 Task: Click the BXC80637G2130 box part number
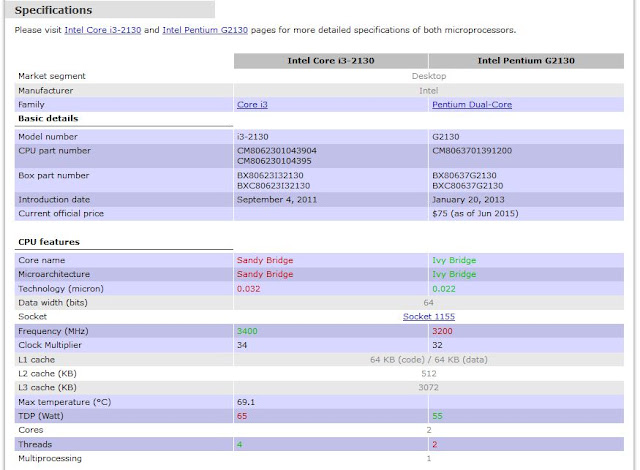coord(468,186)
